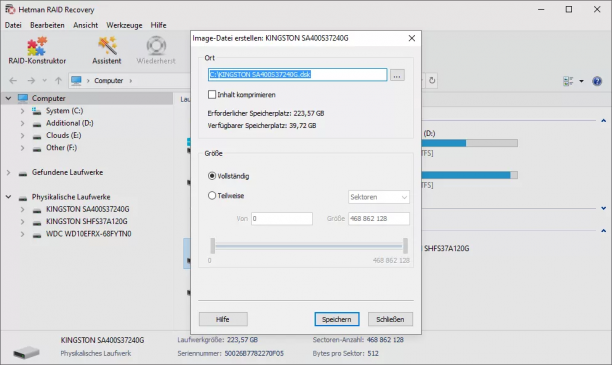Click the browse button with three dots
This screenshot has height=365, width=612.
tap(397, 75)
